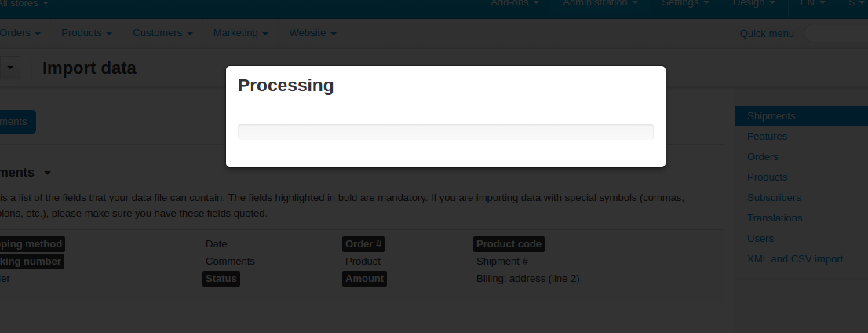Click the search input field

(x=836, y=33)
